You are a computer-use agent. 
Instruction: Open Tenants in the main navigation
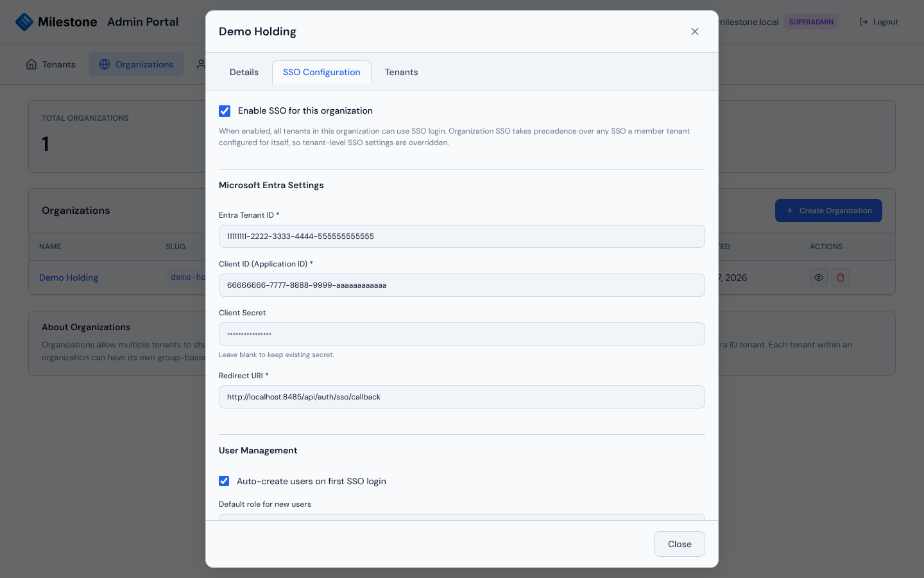pos(51,64)
